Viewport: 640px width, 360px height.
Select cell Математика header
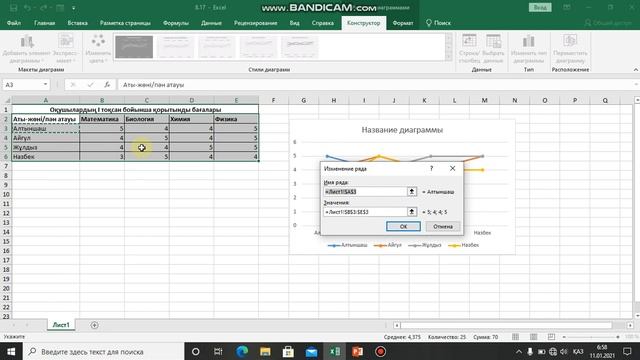(102, 119)
